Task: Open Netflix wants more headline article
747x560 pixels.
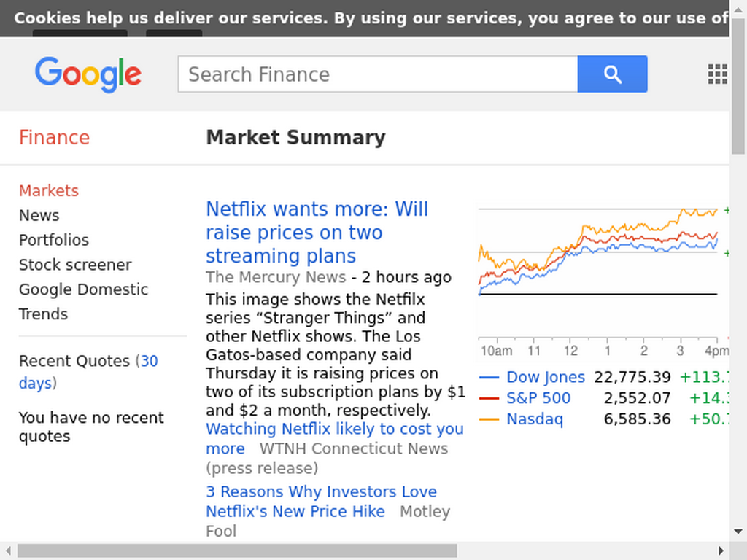Action: click(x=317, y=233)
